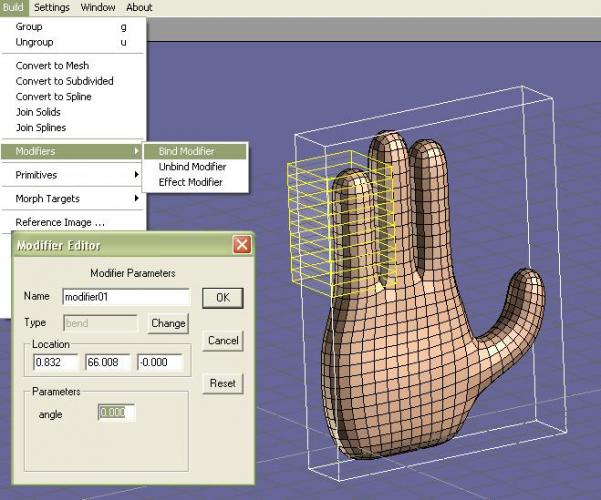Select Reference Image menu item

point(60,222)
